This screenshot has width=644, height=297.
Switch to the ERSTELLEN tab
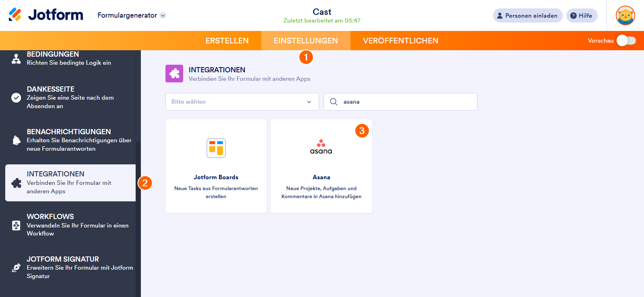pyautogui.click(x=227, y=41)
